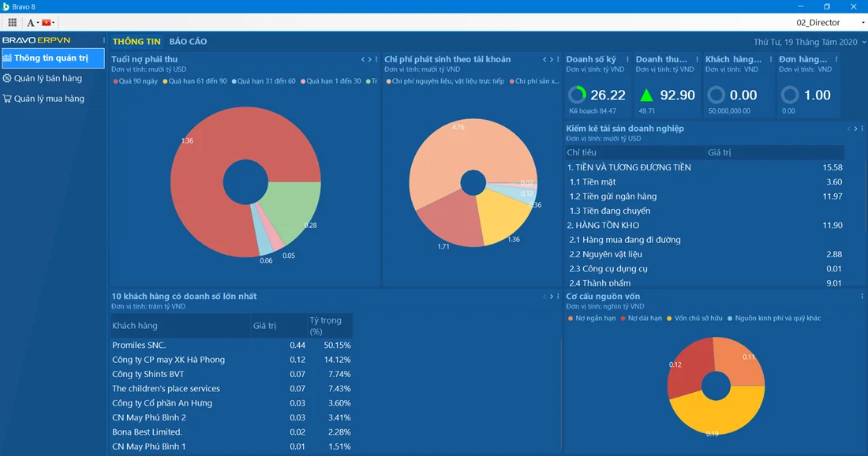Screen dimensions: 868x456
Task: Open the Tuổi nợ phải thu panel options menu
Action: click(x=377, y=60)
